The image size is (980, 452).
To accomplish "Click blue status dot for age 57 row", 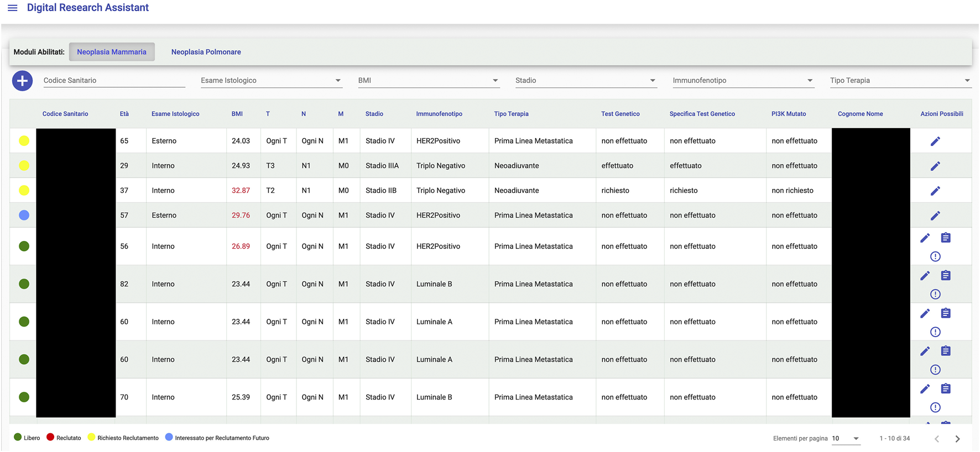I will point(24,216).
